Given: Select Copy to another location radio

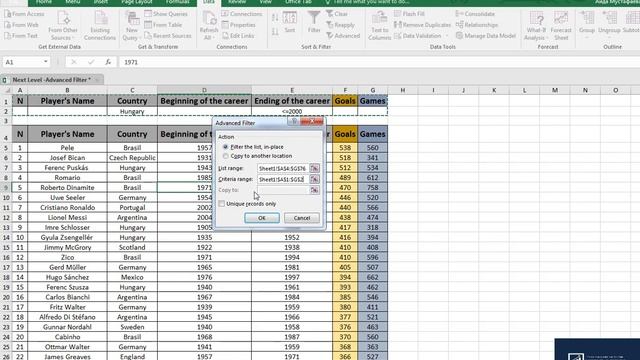Looking at the screenshot, I should pos(225,156).
